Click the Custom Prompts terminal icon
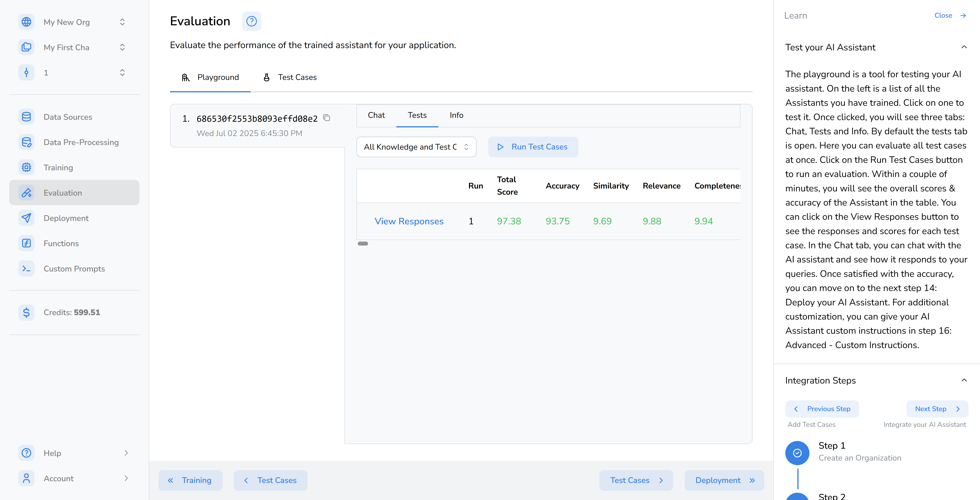 26,268
